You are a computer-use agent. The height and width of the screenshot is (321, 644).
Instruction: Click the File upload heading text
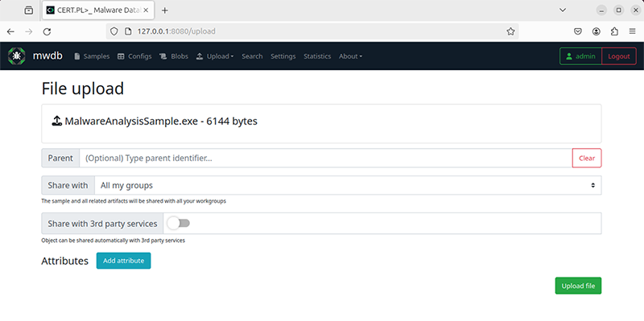(83, 88)
